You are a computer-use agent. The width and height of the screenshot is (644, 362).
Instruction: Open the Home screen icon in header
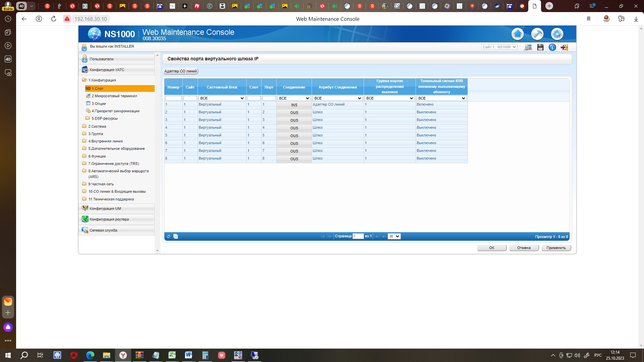518,34
